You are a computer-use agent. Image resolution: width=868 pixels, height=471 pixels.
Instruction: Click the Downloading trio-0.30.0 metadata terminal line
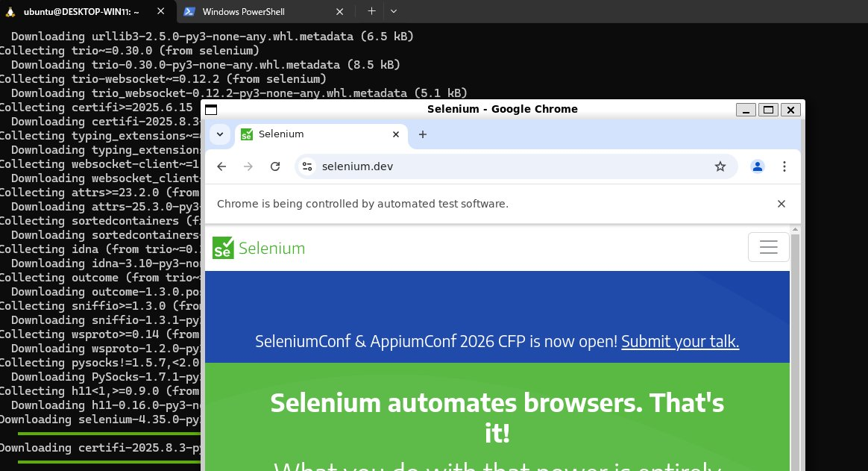pos(205,65)
